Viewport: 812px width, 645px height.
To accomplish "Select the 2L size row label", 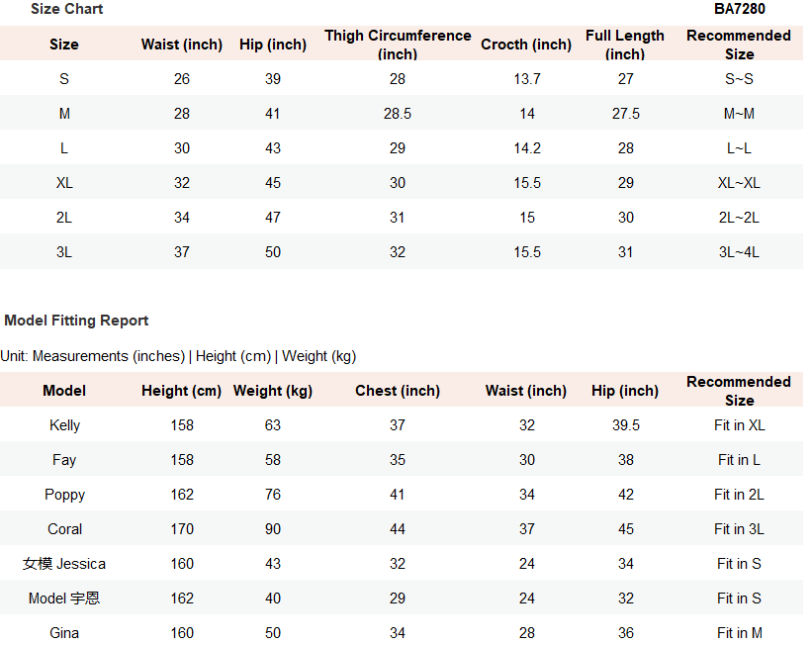I will (64, 218).
